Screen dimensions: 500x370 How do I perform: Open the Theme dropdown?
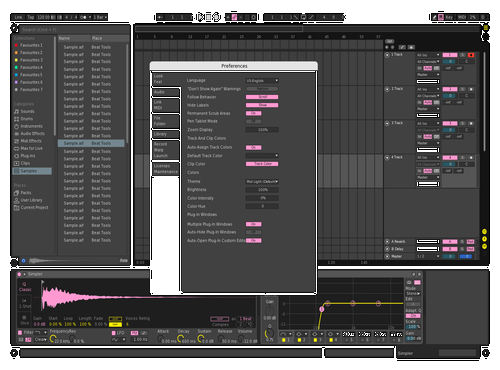click(x=262, y=182)
